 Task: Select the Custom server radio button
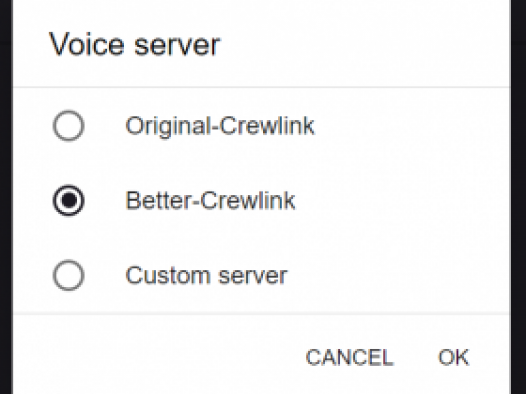click(68, 275)
